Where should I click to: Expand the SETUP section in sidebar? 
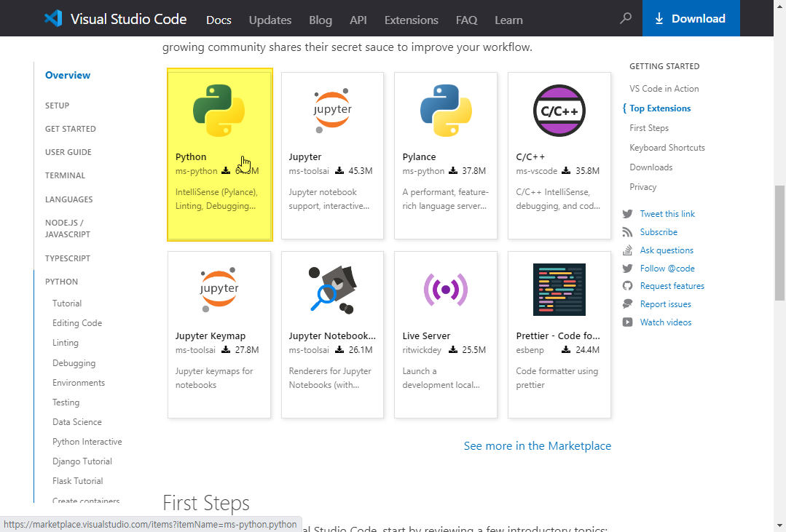57,106
